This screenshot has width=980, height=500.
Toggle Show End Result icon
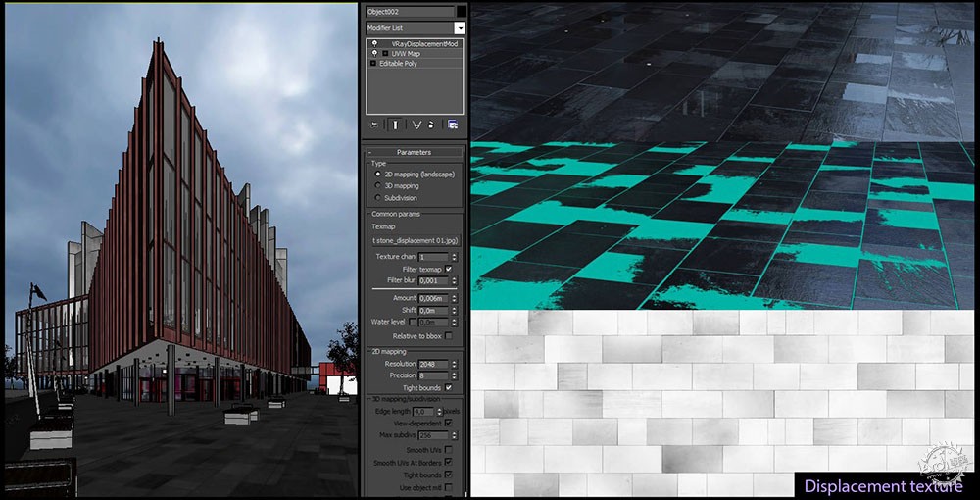[x=395, y=125]
